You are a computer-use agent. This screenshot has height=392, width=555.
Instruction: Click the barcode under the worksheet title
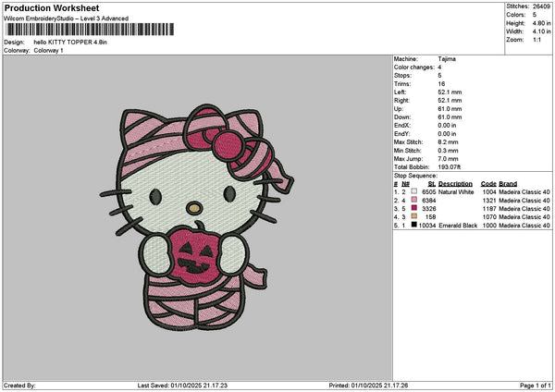click(90, 30)
